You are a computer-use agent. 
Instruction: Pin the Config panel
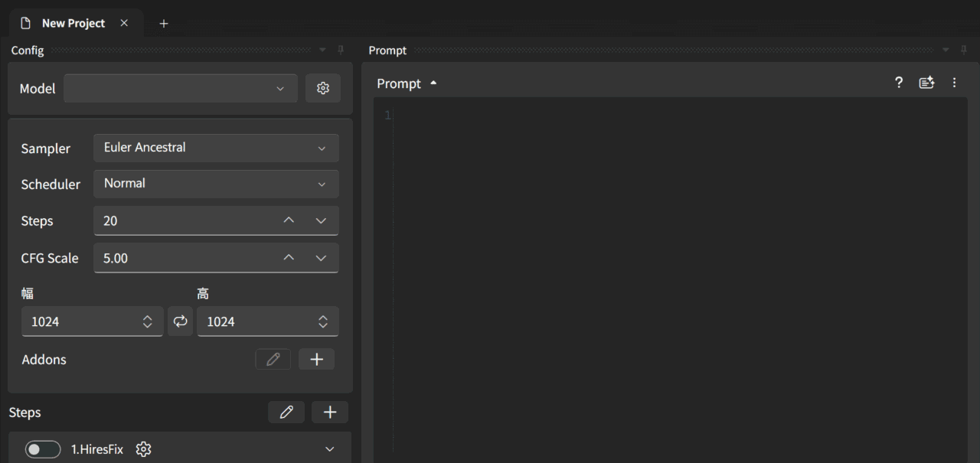click(341, 50)
